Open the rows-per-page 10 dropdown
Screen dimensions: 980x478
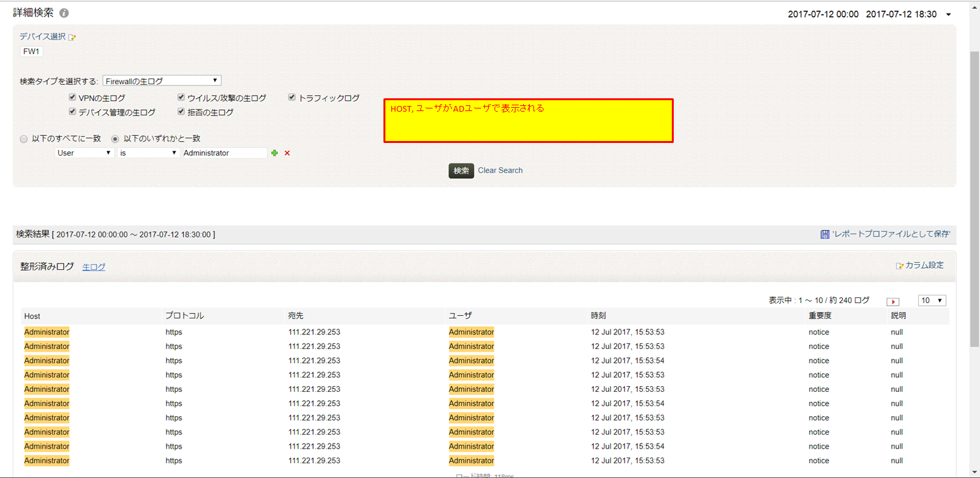coord(932,301)
